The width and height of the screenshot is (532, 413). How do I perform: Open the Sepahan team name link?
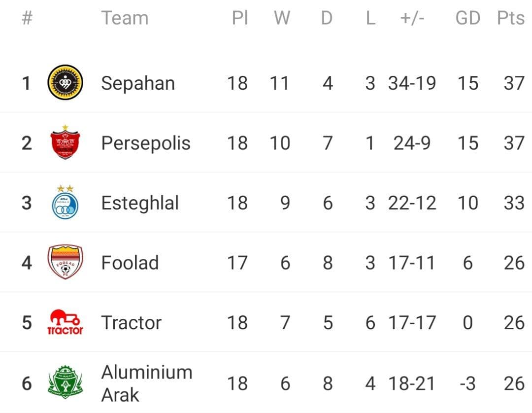(x=138, y=83)
